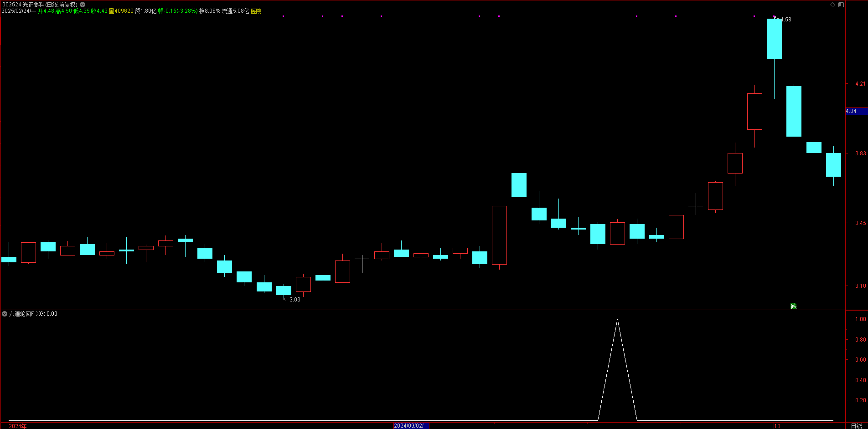The height and width of the screenshot is (429, 868).
Task: Click the 流通5.08亿 float value
Action: [x=236, y=11]
